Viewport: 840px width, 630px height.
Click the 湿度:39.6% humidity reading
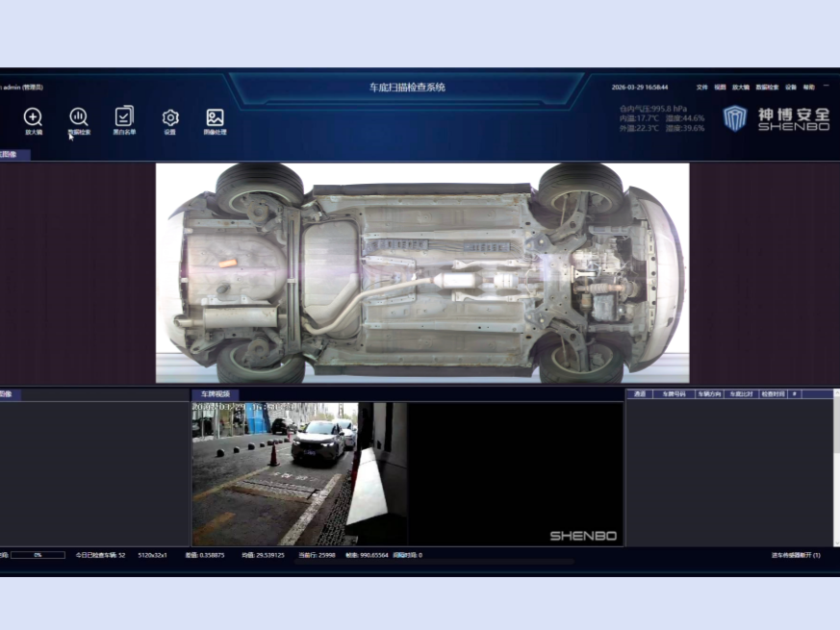tap(685, 128)
